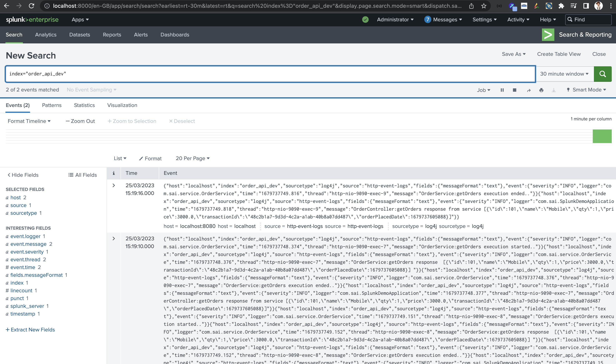
Task: Open the 30 minute window time picker
Action: tap(564, 74)
